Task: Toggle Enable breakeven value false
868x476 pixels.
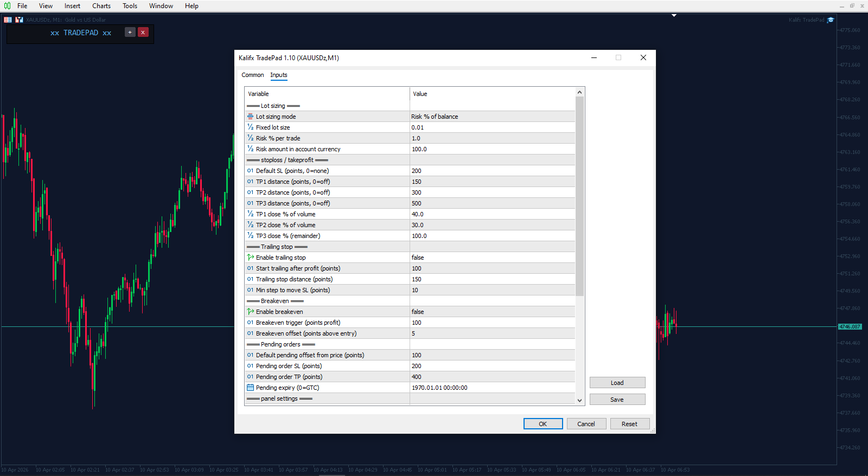Action: point(492,312)
